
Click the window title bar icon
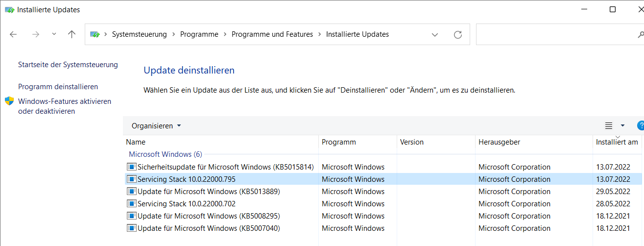[9, 10]
